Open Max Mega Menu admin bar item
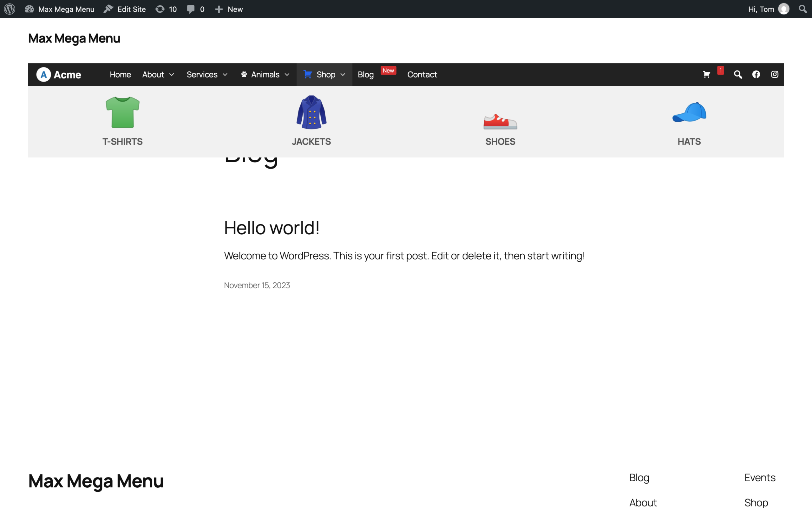The image size is (812, 508). (59, 9)
